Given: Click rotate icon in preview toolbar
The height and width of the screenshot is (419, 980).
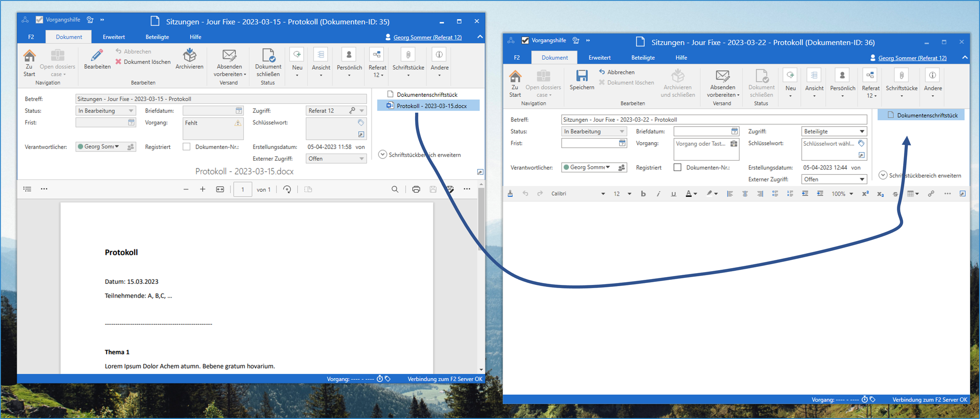Looking at the screenshot, I should pyautogui.click(x=287, y=189).
